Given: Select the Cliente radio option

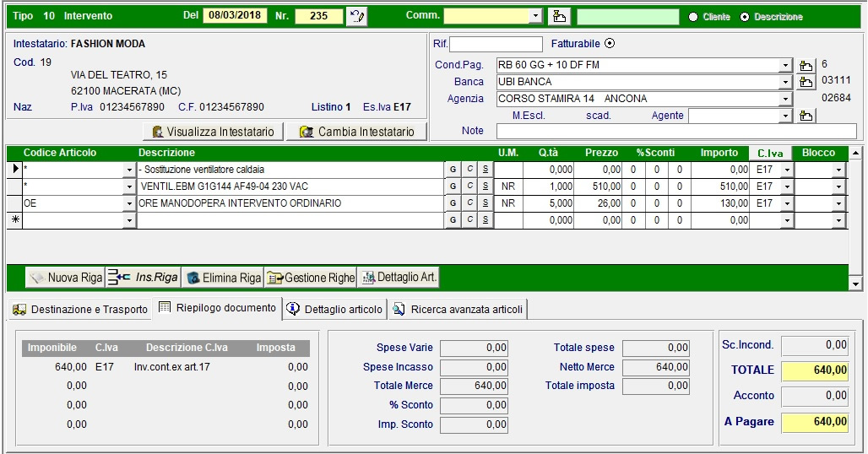Looking at the screenshot, I should click(x=693, y=17).
